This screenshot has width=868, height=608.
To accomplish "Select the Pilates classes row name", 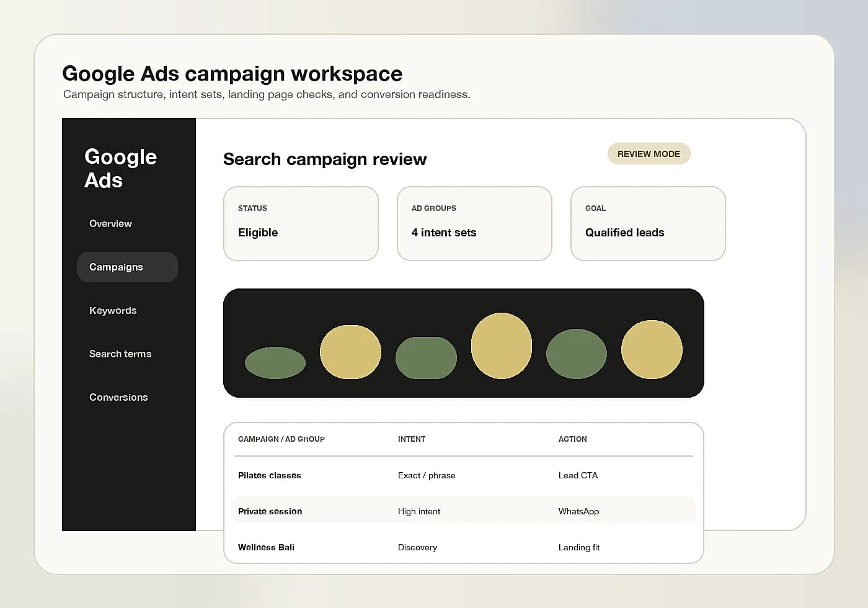I will coord(270,476).
